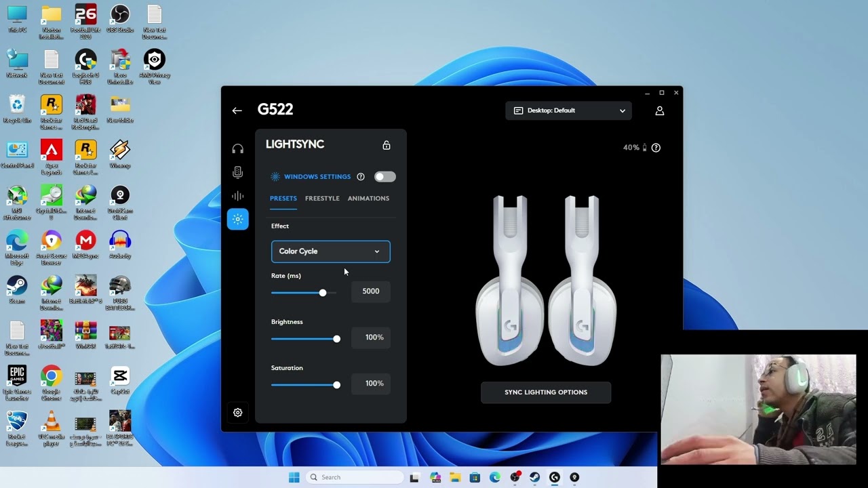Screen dimensions: 868x488
Task: Select Google Chrome desktop shortcut
Action: pyautogui.click(x=52, y=384)
